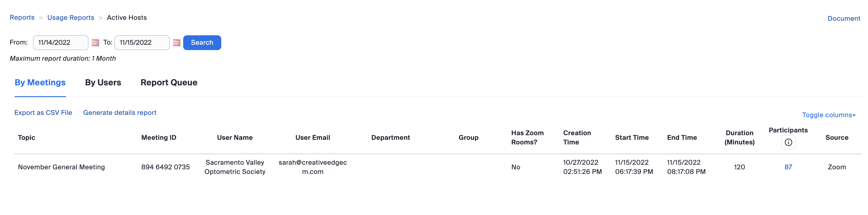Select the By Meetings tab

(40, 82)
